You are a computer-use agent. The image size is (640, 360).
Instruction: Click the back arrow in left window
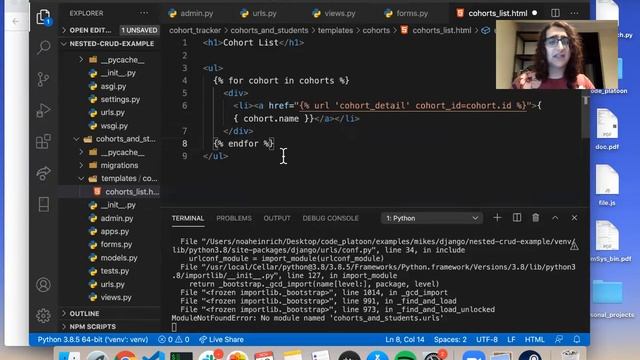tap(16, 21)
